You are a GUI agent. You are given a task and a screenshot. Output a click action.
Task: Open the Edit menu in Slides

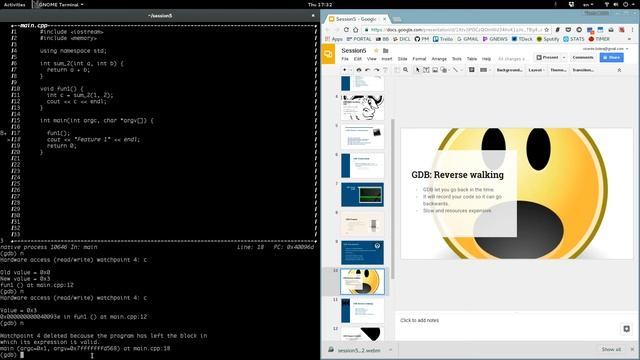pos(358,59)
